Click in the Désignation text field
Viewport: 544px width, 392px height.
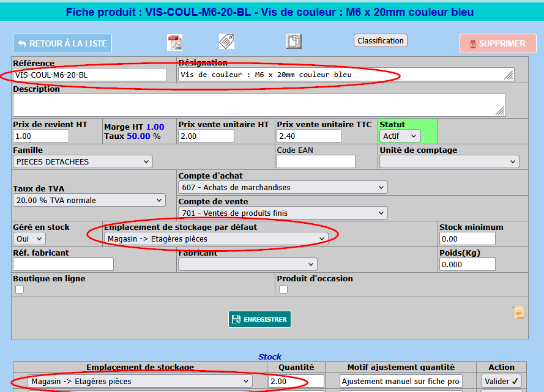tap(346, 75)
